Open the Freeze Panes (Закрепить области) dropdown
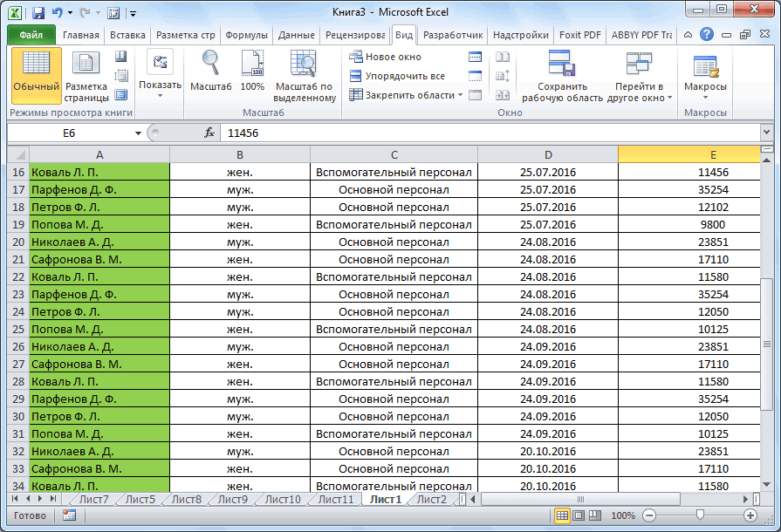Image resolution: width=781 pixels, height=532 pixels. point(407,95)
